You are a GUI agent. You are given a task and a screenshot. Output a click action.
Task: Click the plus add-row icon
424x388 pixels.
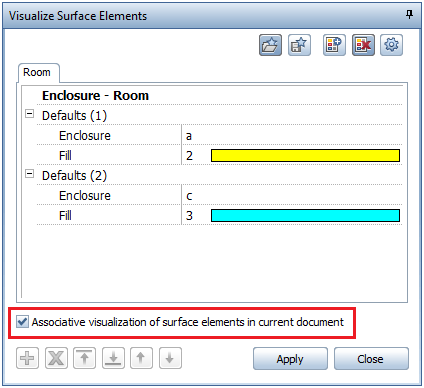pyautogui.click(x=27, y=358)
